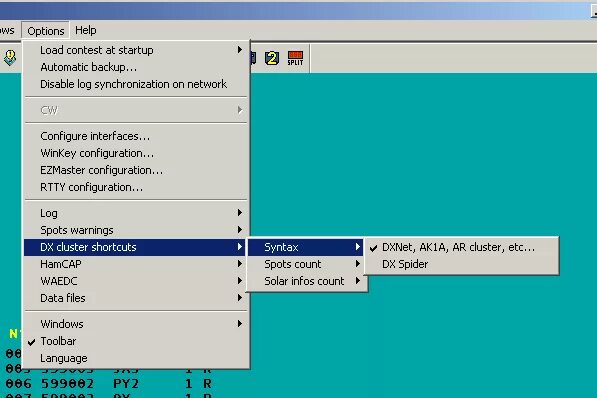
Task: Open Configure interfaces dialog
Action: pos(136,136)
